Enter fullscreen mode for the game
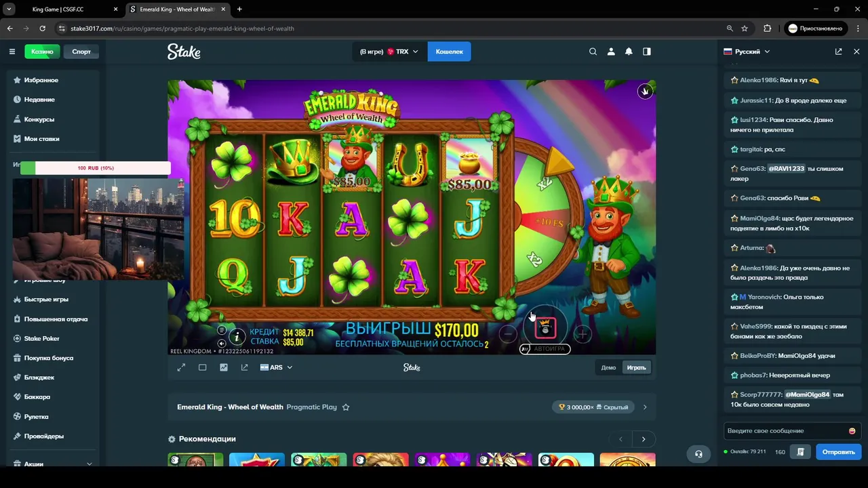This screenshot has width=868, height=488. (181, 367)
